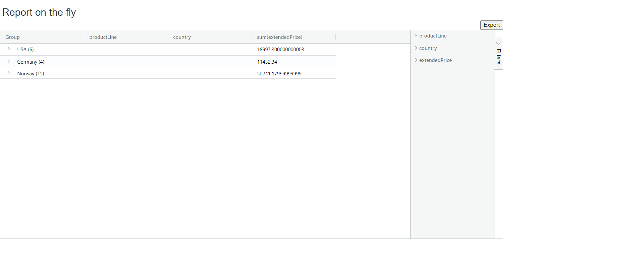Select the Norway (15) group label
644x272 pixels.
coord(31,74)
